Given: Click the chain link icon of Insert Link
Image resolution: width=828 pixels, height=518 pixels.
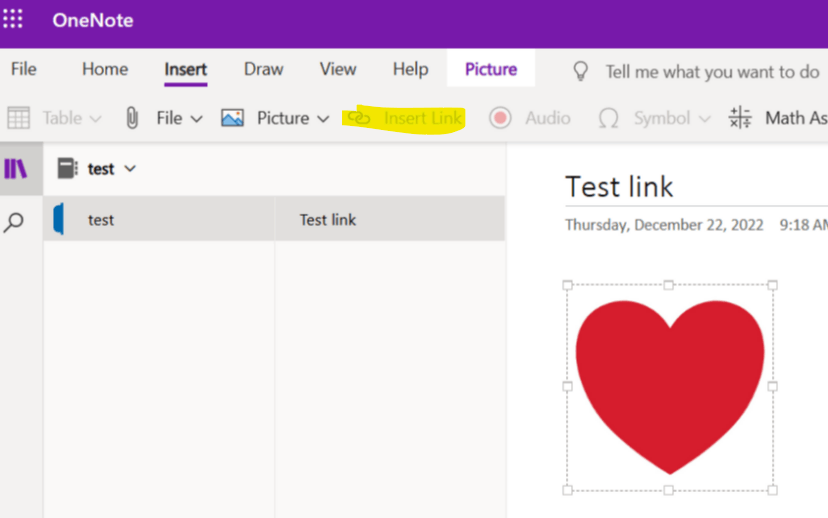Looking at the screenshot, I should [x=359, y=118].
